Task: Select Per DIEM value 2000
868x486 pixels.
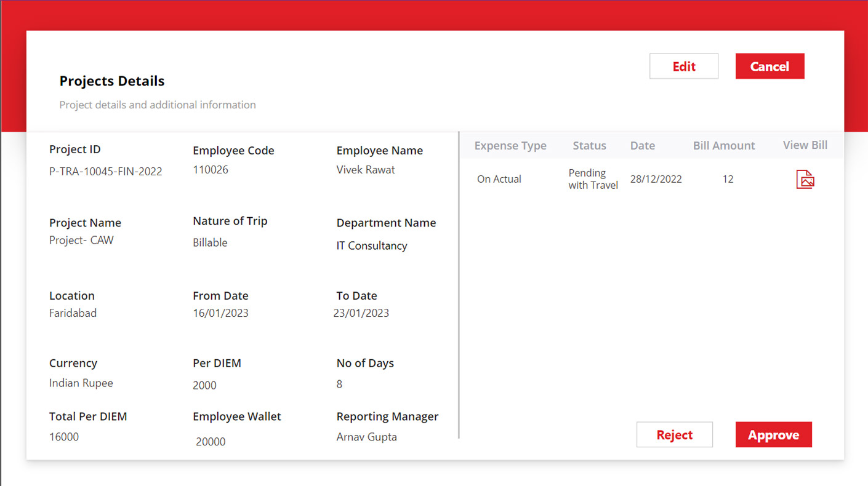Action: 204,386
